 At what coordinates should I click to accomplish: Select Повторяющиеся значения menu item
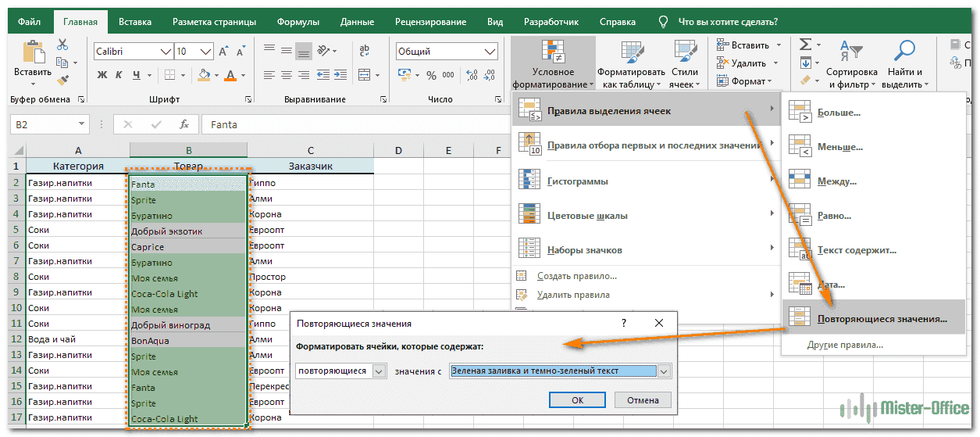(x=882, y=319)
